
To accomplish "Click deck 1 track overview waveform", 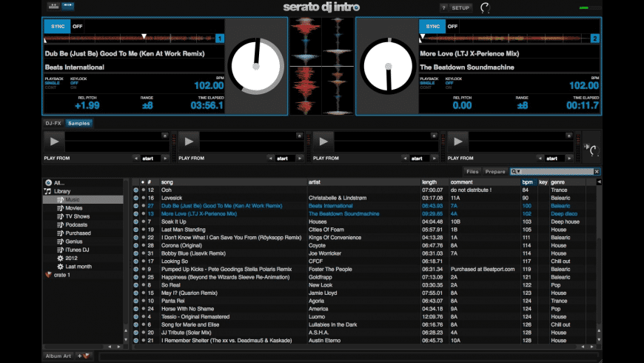I will tap(130, 39).
